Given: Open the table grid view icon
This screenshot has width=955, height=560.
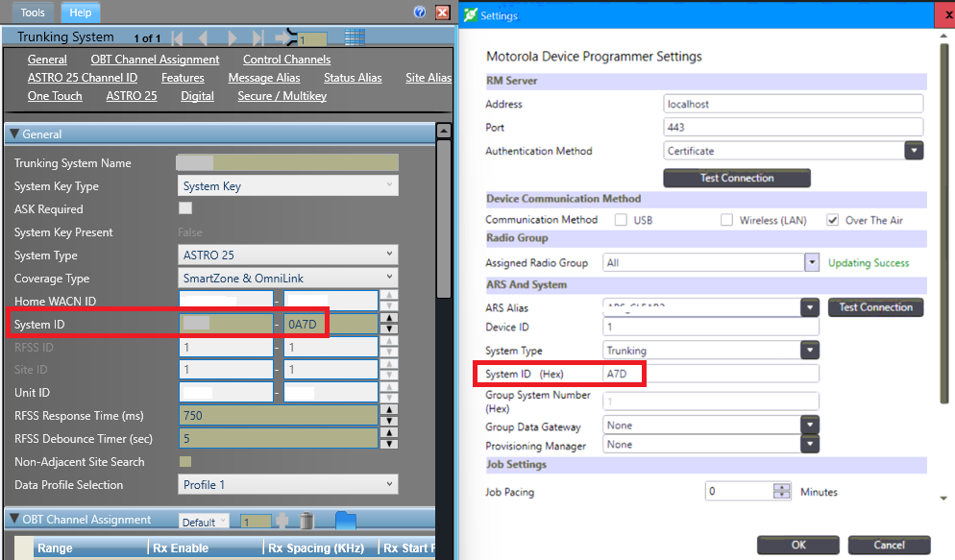Looking at the screenshot, I should click(x=355, y=37).
